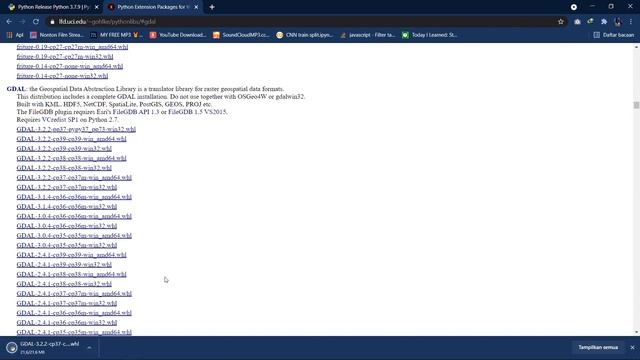Go back to the previous page

9,22
